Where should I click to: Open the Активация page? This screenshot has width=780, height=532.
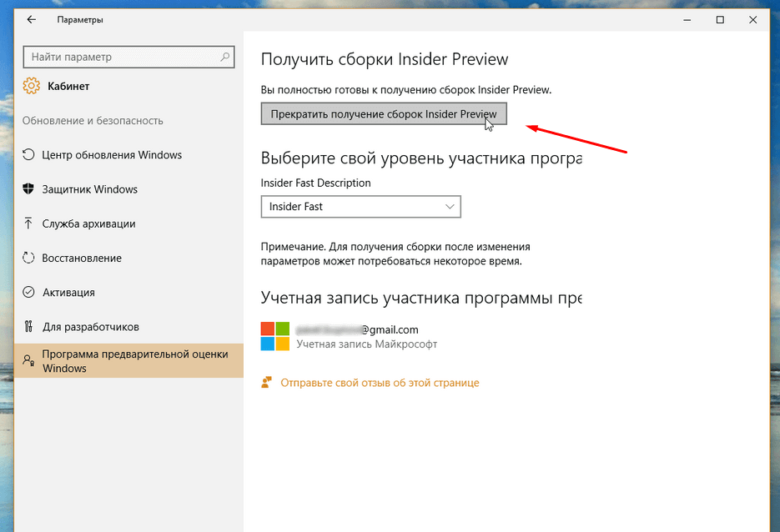tap(128, 292)
